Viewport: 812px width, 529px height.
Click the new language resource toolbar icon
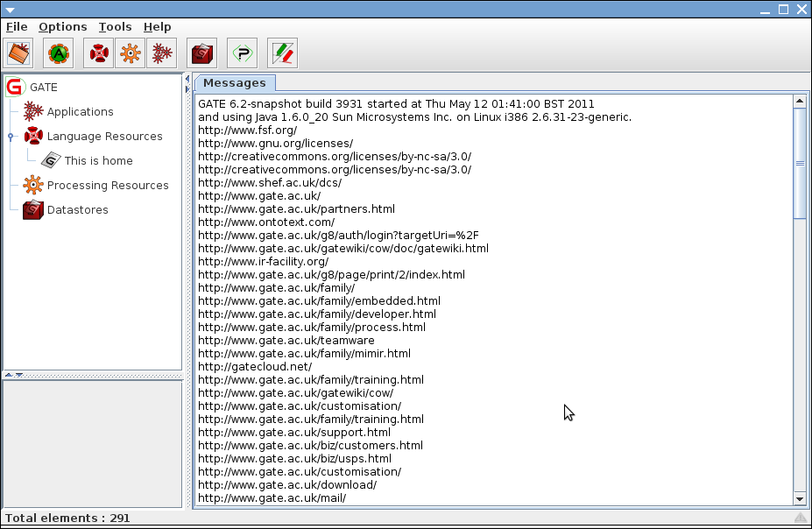pyautogui.click(x=99, y=53)
